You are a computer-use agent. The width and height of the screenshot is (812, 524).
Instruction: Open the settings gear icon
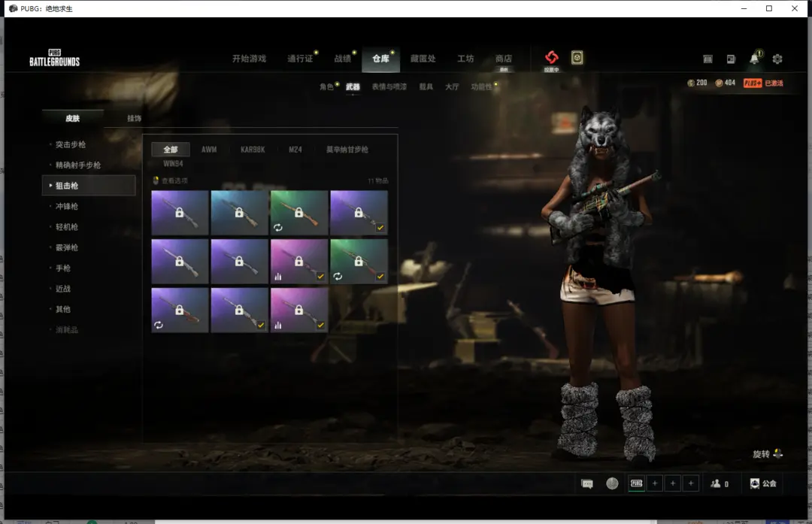[777, 59]
